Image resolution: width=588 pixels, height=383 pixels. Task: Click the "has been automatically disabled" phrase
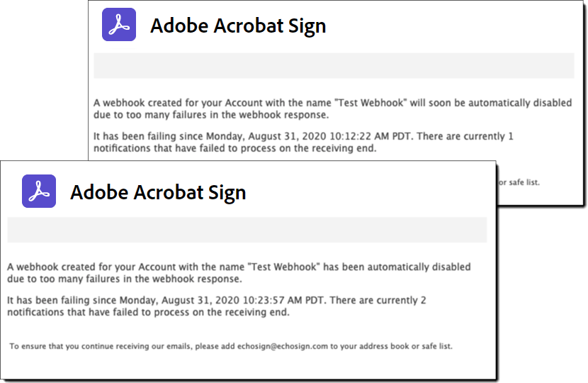pos(397,267)
